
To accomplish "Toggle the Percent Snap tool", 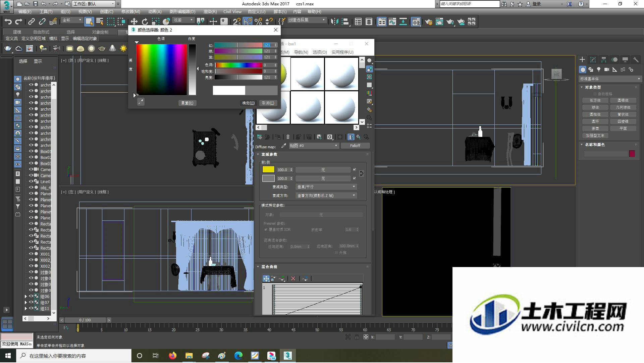I will pyautogui.click(x=258, y=22).
